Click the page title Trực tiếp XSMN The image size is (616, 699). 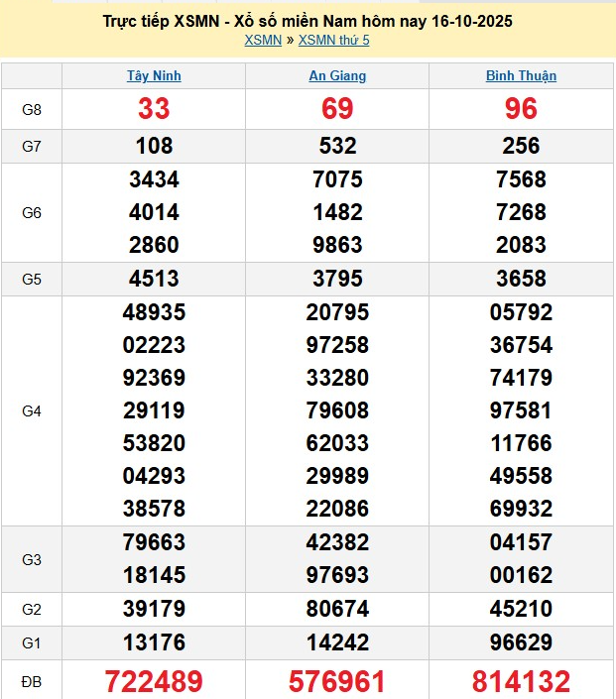308,21
